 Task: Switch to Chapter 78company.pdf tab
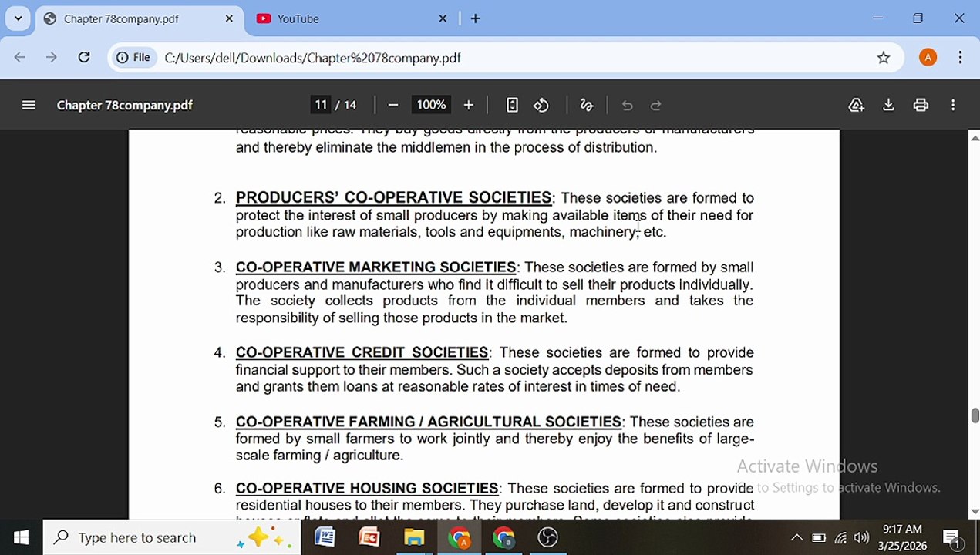click(139, 18)
